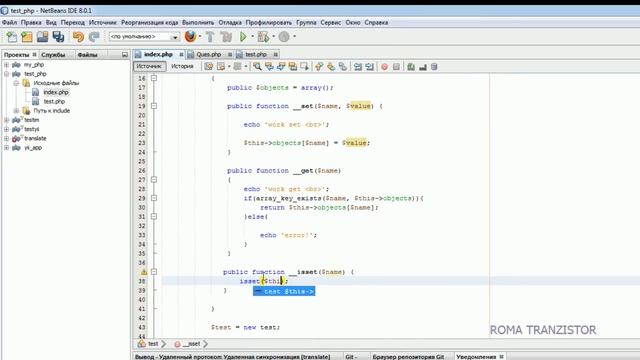The width and height of the screenshot is (640, 360).
Task: Open the configuration combo box '<по умолчанию>'
Action: coord(144,37)
